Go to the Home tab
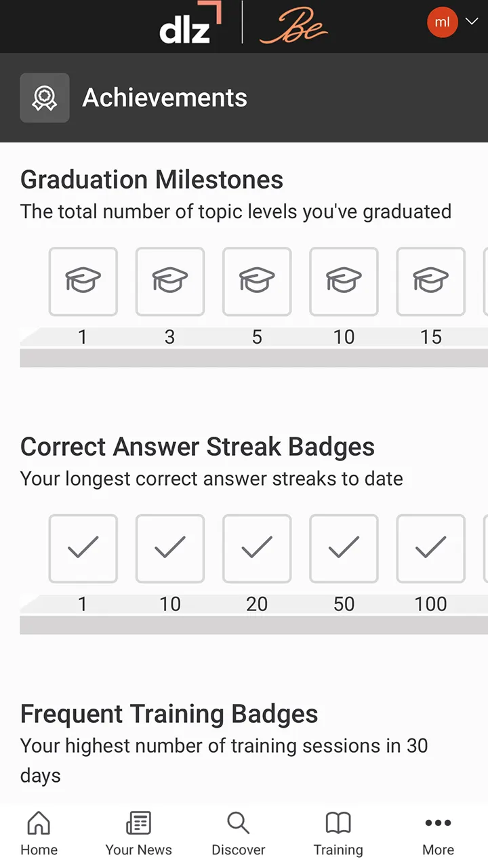 pyautogui.click(x=39, y=835)
